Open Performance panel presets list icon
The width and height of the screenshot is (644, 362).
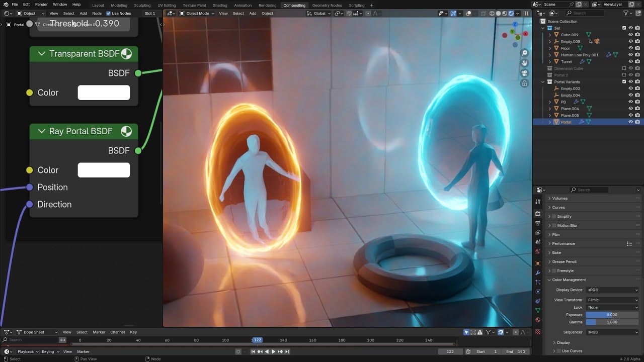coord(629,243)
